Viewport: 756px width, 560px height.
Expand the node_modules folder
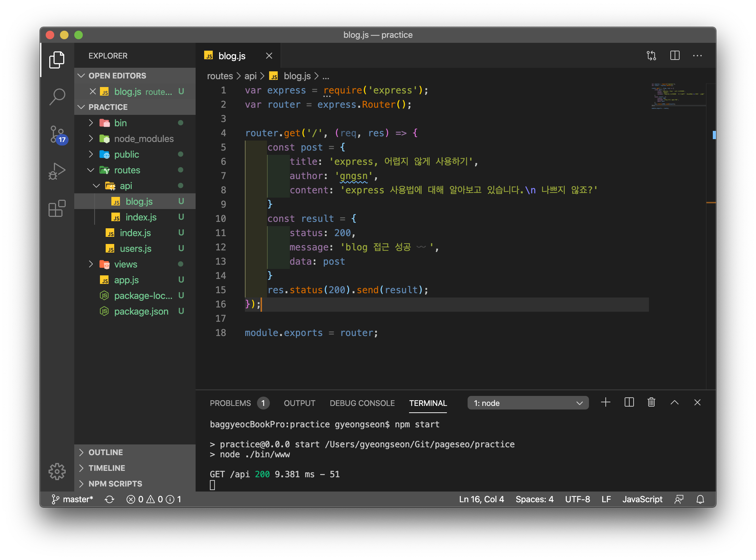(x=143, y=139)
